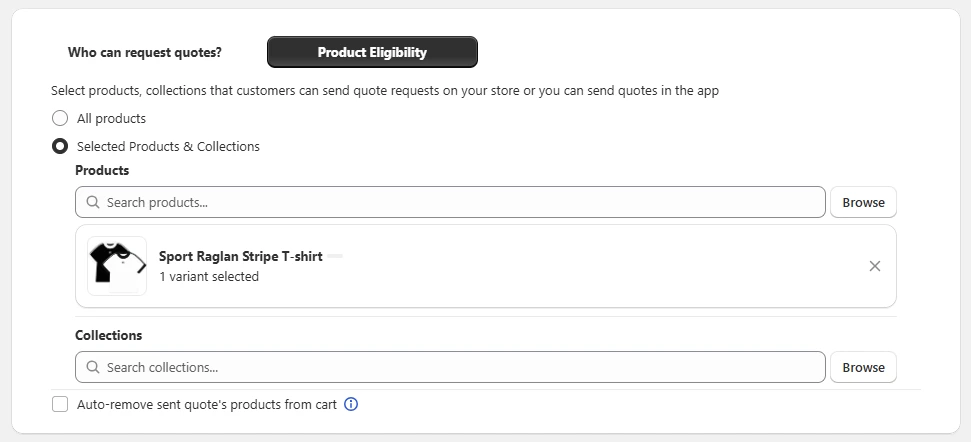Click the Collections section heading
The width and height of the screenshot is (971, 442).
coord(108,336)
